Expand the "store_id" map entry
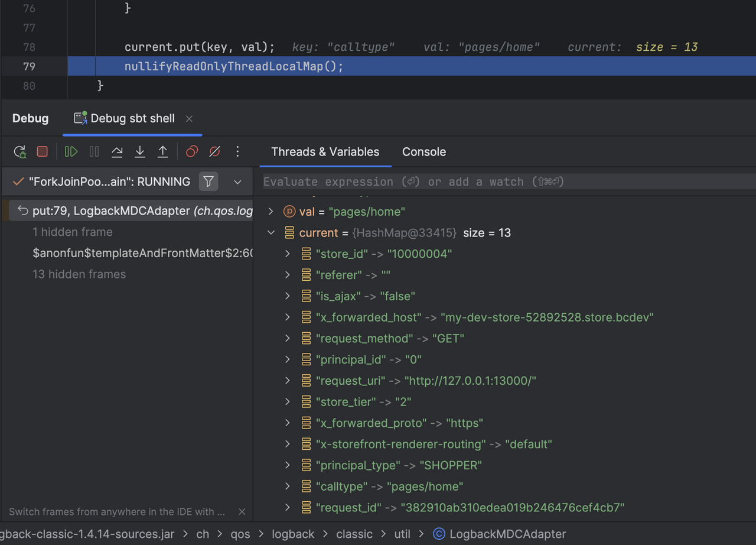 coord(288,254)
